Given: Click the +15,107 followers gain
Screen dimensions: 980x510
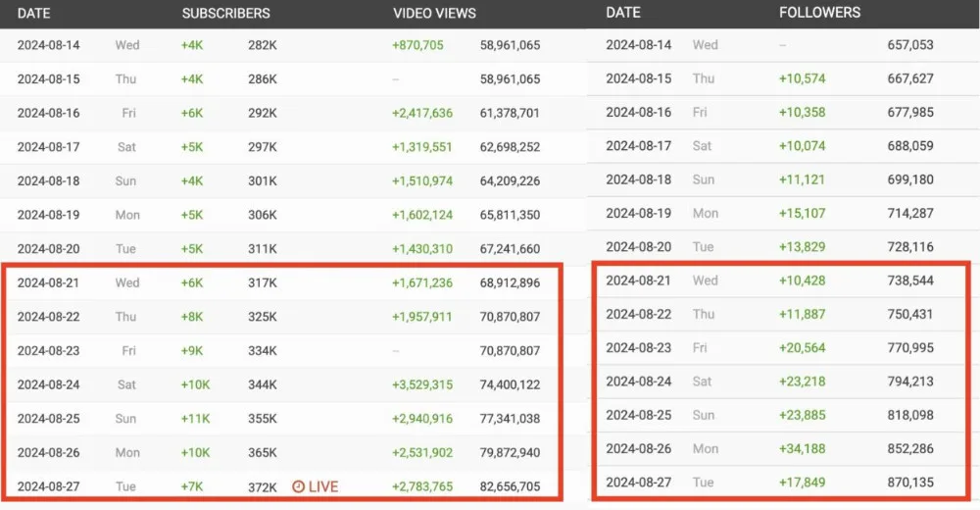Looking at the screenshot, I should point(802,213).
